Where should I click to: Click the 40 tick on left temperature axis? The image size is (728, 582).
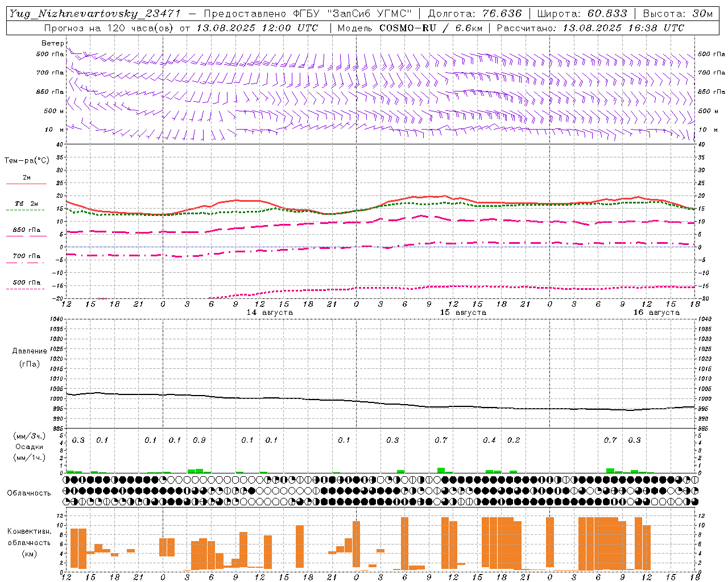coord(59,144)
